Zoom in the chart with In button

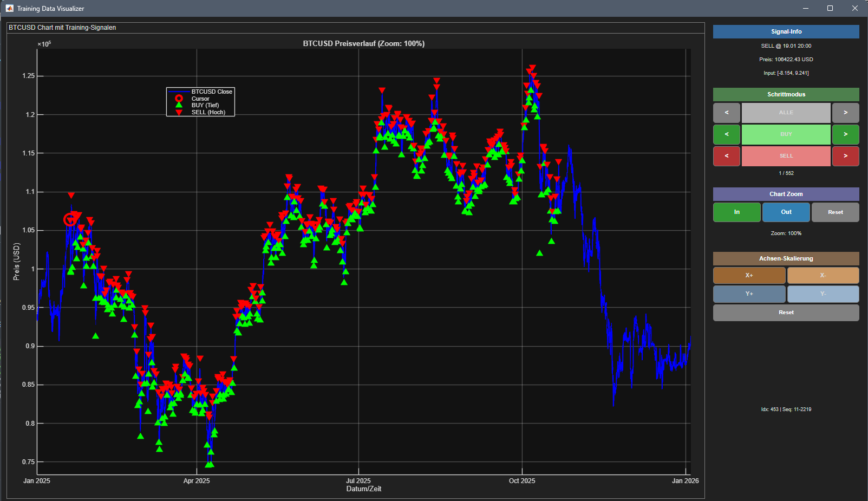coord(736,212)
